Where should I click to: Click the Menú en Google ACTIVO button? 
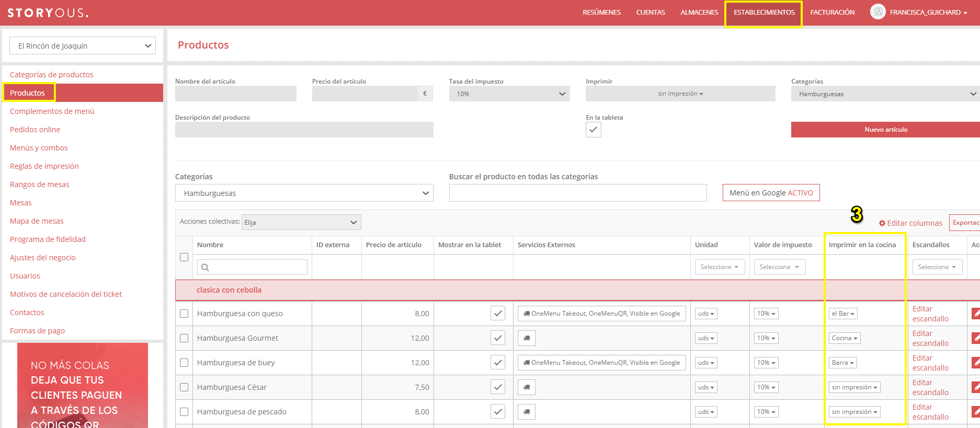tap(771, 193)
